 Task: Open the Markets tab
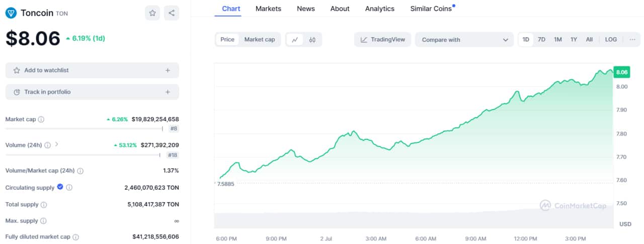[x=268, y=9]
